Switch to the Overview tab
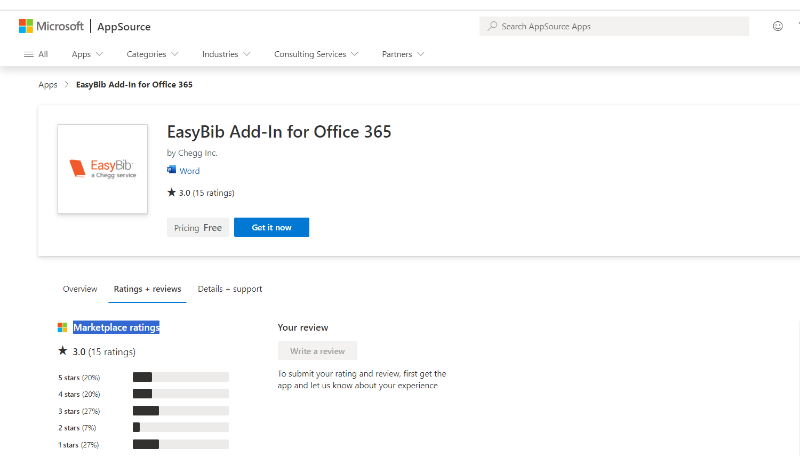The height and width of the screenshot is (456, 800). pos(80,289)
